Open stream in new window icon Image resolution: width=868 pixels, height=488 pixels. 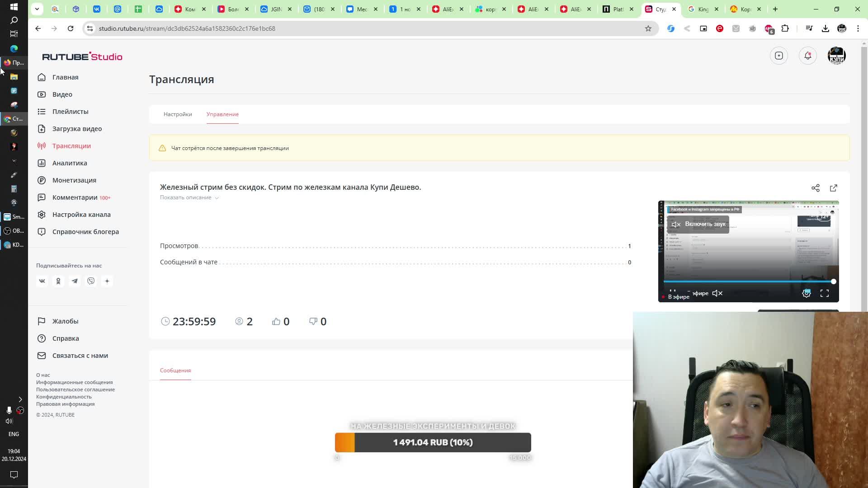click(833, 188)
